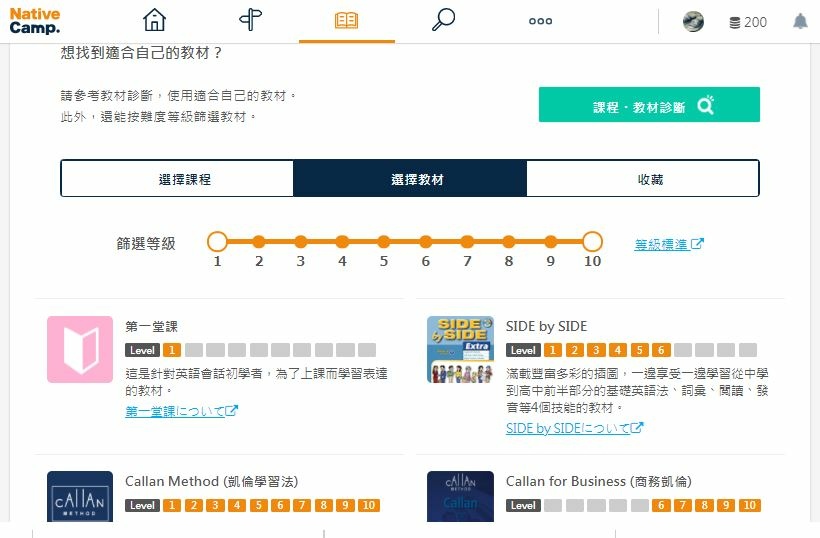Click level filter point 9
The width and height of the screenshot is (820, 538).
click(551, 242)
